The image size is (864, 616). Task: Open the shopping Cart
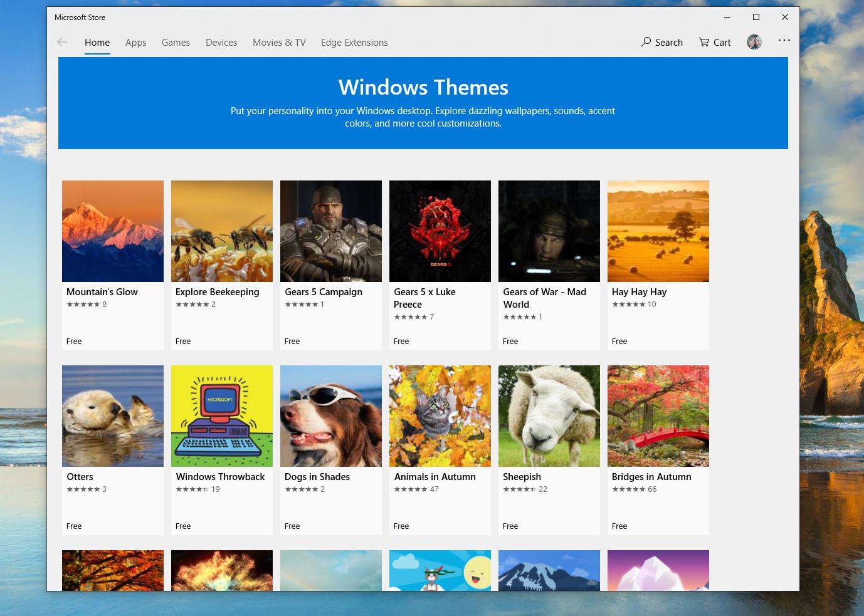click(x=715, y=42)
